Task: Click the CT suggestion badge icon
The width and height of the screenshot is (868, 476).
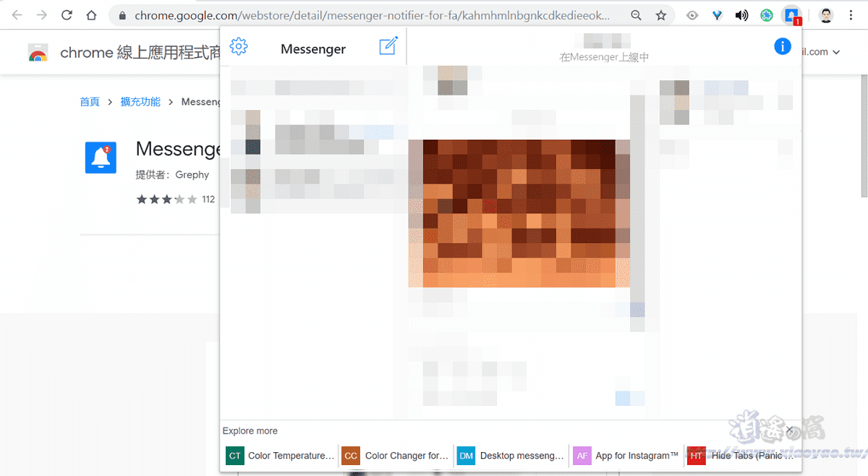Action: 235,456
